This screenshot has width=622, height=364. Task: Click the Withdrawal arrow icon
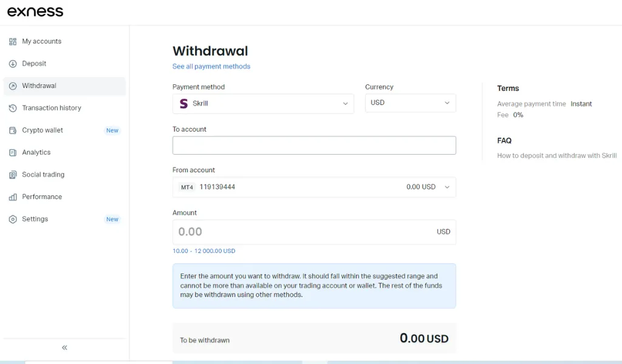tap(12, 86)
